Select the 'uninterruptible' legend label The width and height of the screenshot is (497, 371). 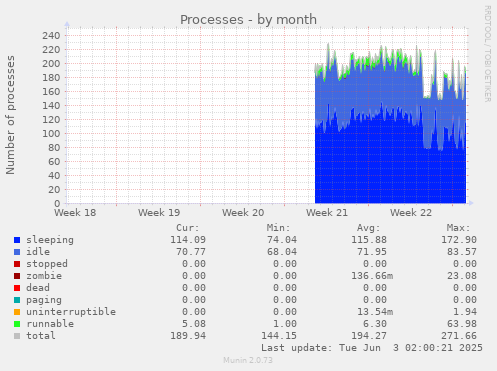(x=71, y=312)
